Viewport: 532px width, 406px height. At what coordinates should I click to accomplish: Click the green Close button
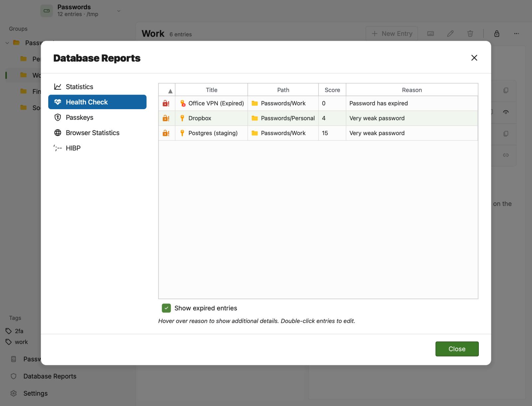point(457,349)
